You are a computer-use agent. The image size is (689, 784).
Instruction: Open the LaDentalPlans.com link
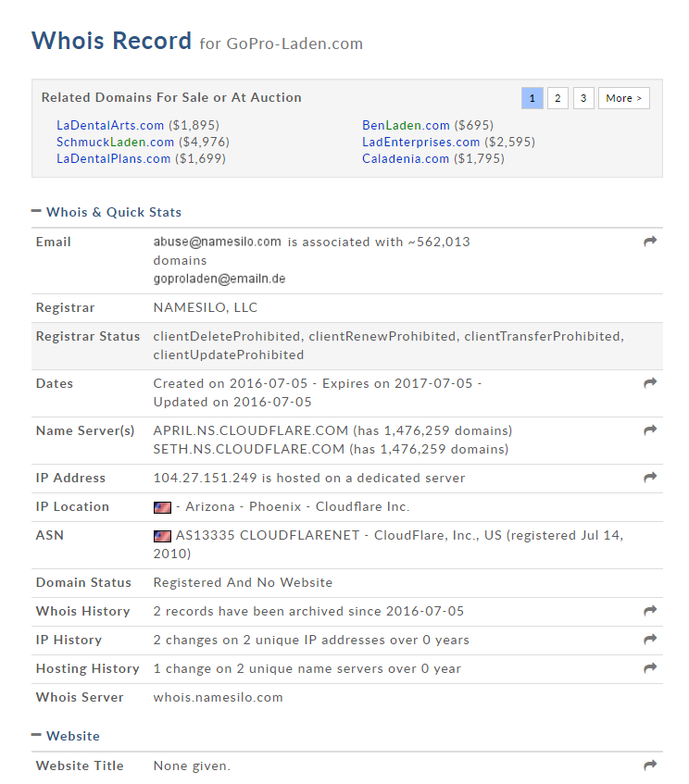coord(113,158)
